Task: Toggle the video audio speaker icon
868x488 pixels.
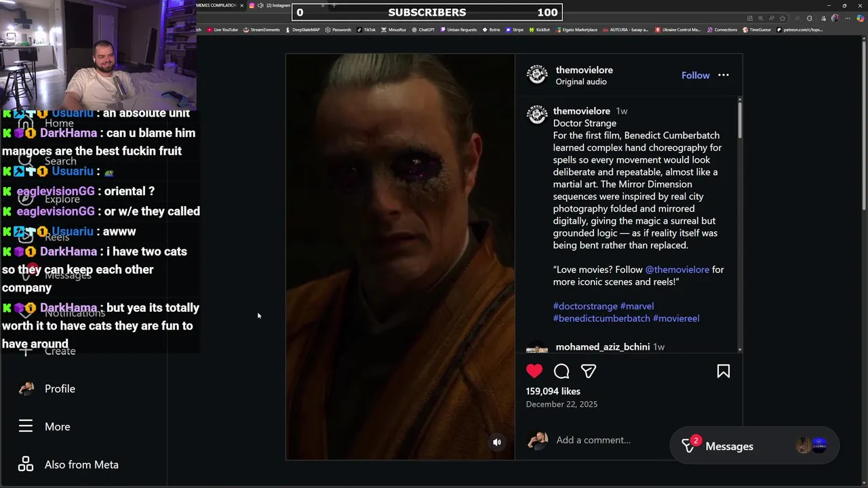Action: point(497,442)
